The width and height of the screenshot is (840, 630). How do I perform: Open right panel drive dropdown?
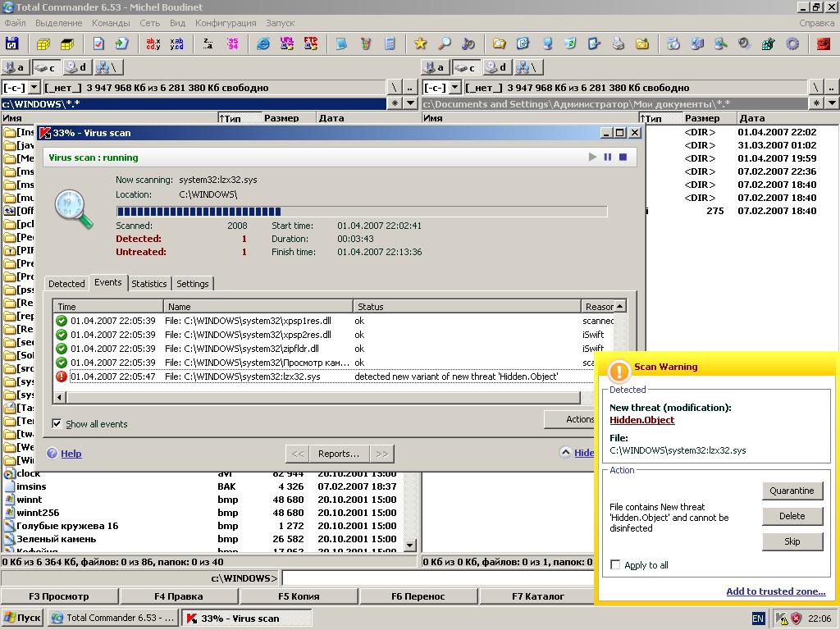tap(454, 88)
